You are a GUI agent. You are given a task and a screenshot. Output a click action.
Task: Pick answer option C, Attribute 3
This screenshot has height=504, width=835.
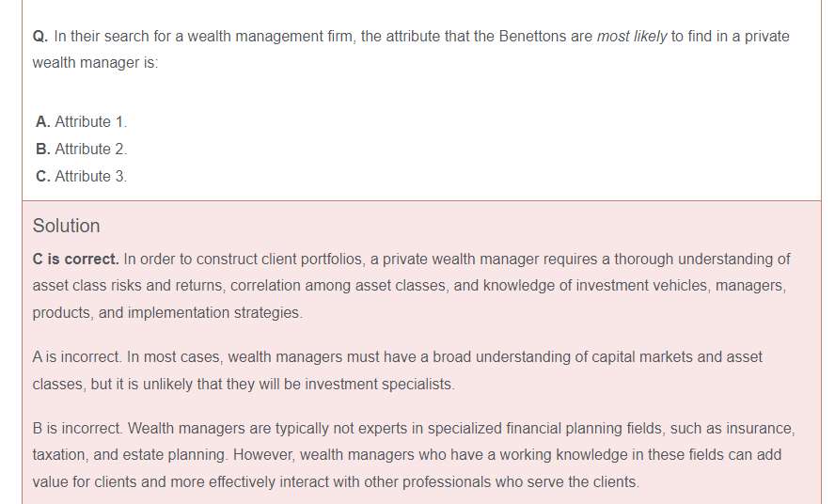pyautogui.click(x=81, y=176)
